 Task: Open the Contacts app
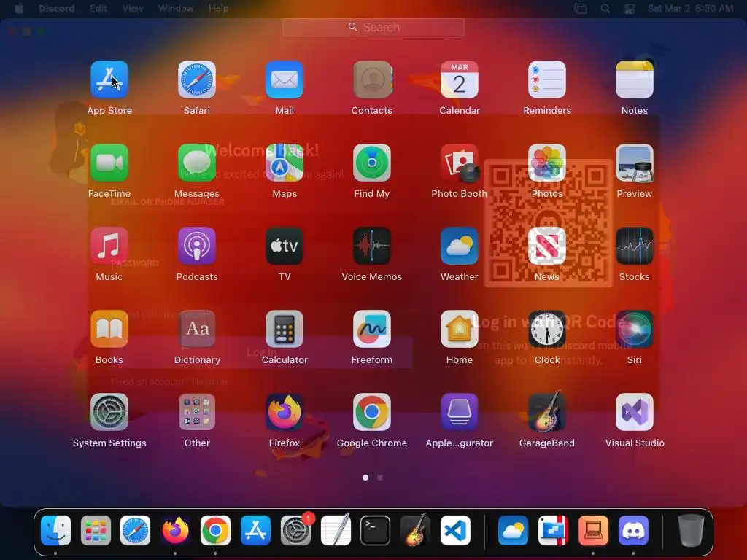point(372,79)
